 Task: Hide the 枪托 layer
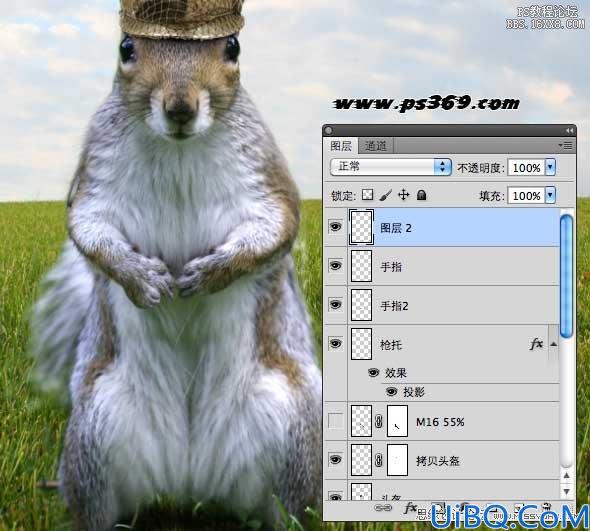tap(335, 344)
